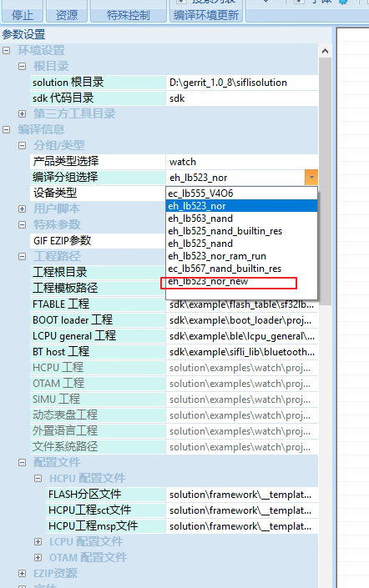369x588 pixels.
Task: Click the 资源 toolbar button
Action: click(x=67, y=15)
